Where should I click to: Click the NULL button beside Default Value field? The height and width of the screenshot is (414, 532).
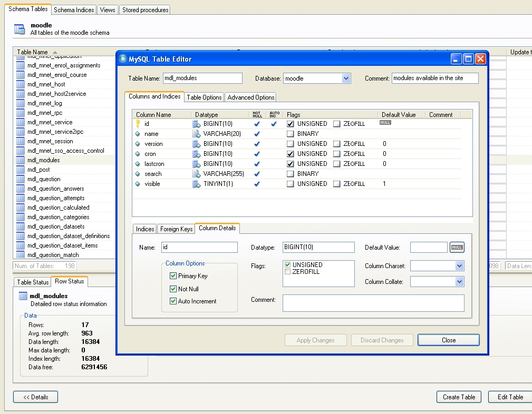coord(457,247)
